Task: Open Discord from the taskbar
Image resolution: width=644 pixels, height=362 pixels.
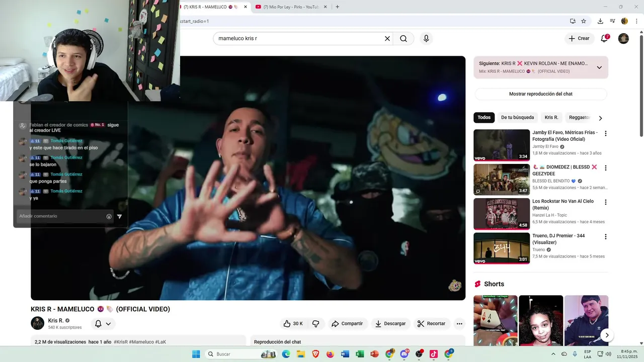Action: [404, 354]
